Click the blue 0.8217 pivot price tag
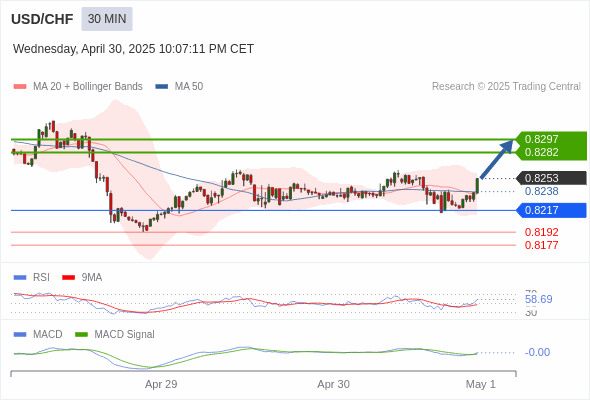This screenshot has height=400, width=590. (551, 210)
